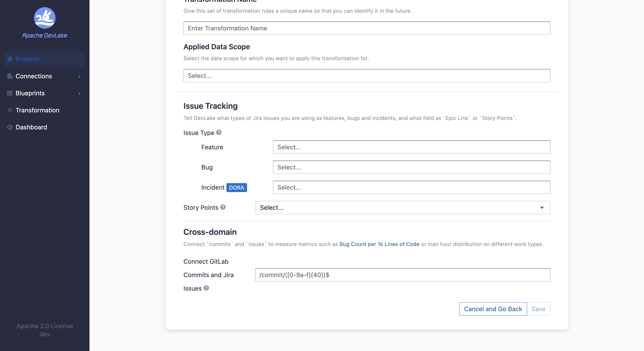Click Cancel and Go Back button
Image resolution: width=644 pixels, height=351 pixels.
(493, 309)
